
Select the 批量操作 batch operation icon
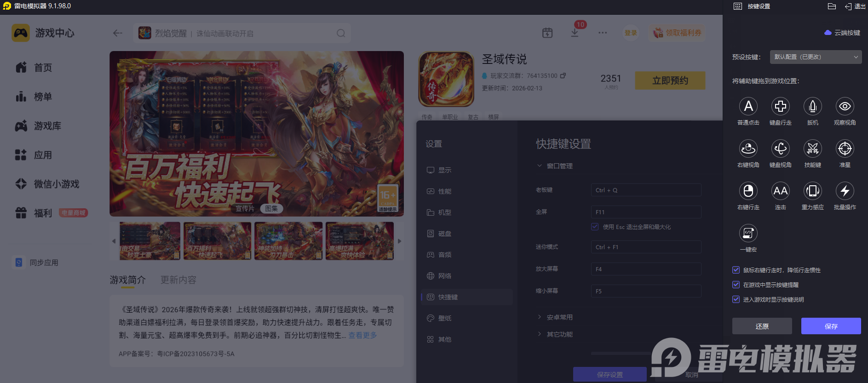(x=845, y=191)
